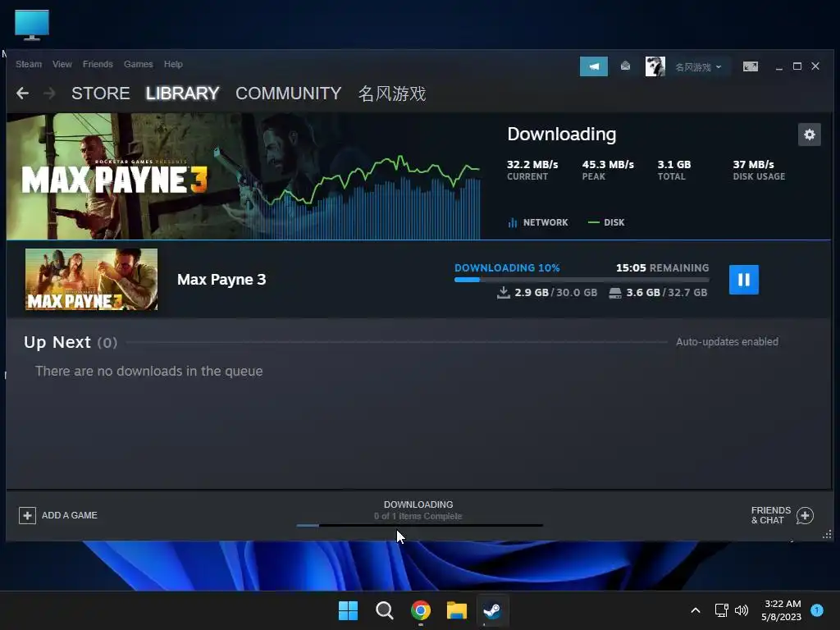Screen dimensions: 840x630
Task: Click the back navigation arrow
Action: [22, 94]
